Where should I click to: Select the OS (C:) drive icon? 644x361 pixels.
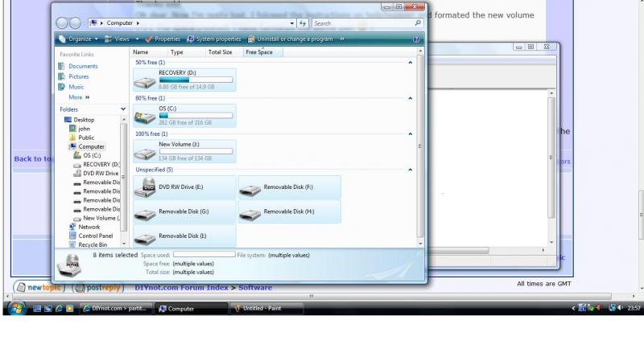coord(145,116)
